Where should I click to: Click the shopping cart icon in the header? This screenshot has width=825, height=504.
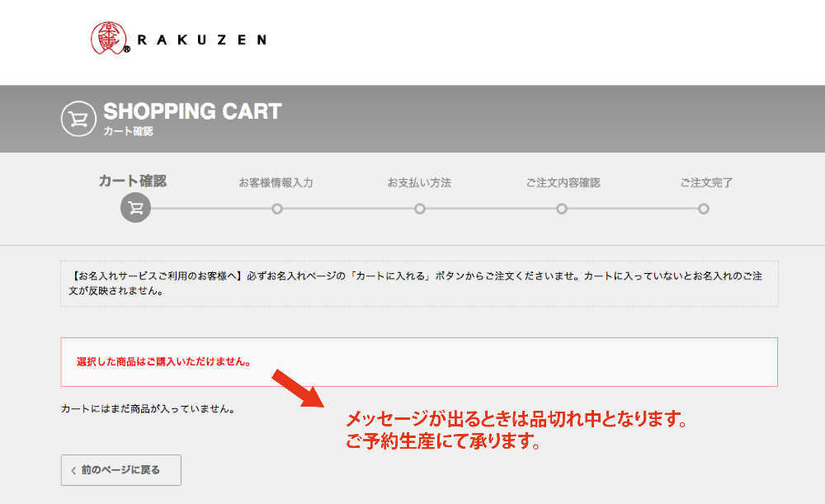(x=79, y=119)
